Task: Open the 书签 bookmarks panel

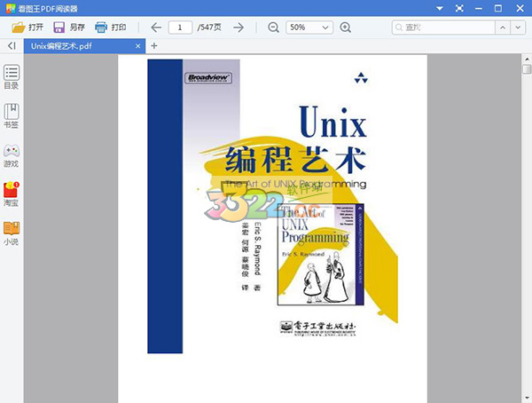Action: (12, 116)
